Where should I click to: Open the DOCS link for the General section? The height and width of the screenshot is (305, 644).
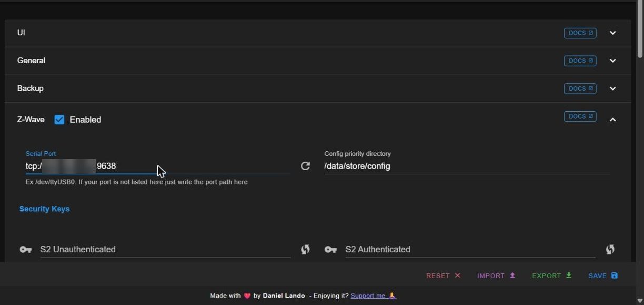[580, 61]
